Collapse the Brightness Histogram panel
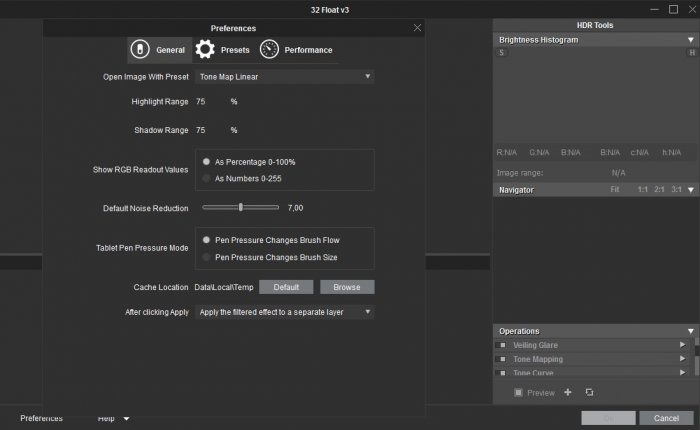This screenshot has height=430, width=700. [690, 40]
